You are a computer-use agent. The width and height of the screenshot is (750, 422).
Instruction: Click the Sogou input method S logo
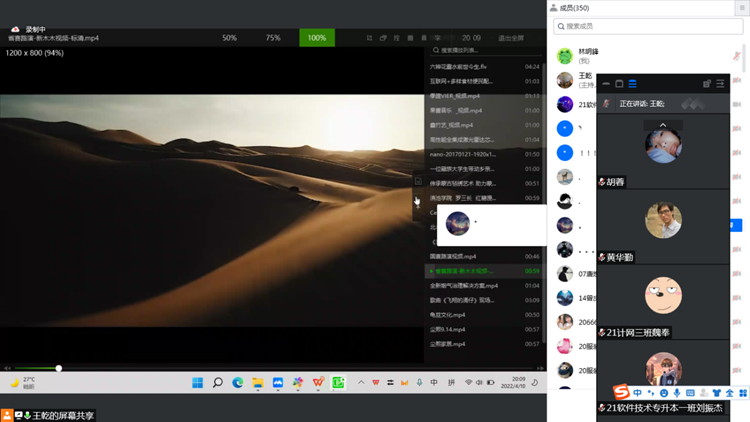pyautogui.click(x=621, y=392)
